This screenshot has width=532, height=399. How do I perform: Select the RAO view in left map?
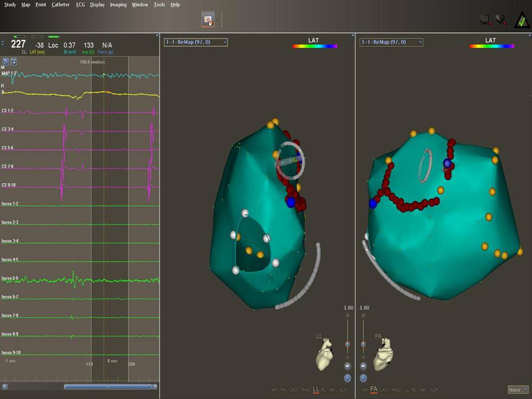click(306, 390)
